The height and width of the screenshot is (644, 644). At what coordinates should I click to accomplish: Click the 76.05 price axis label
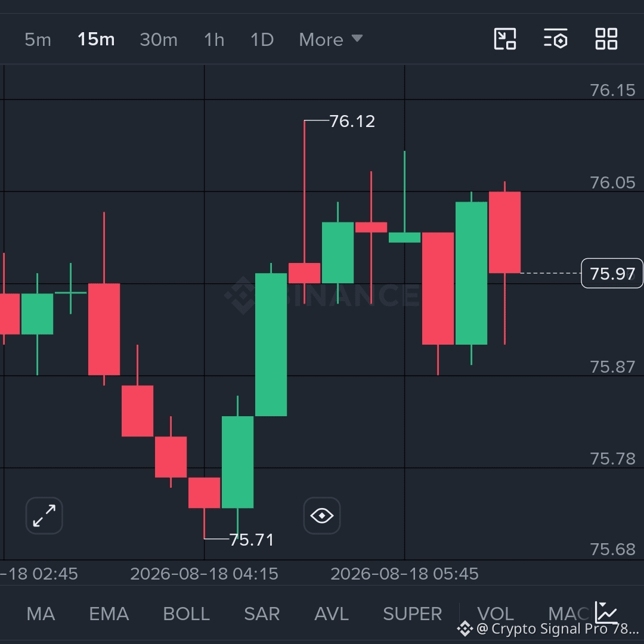612,183
